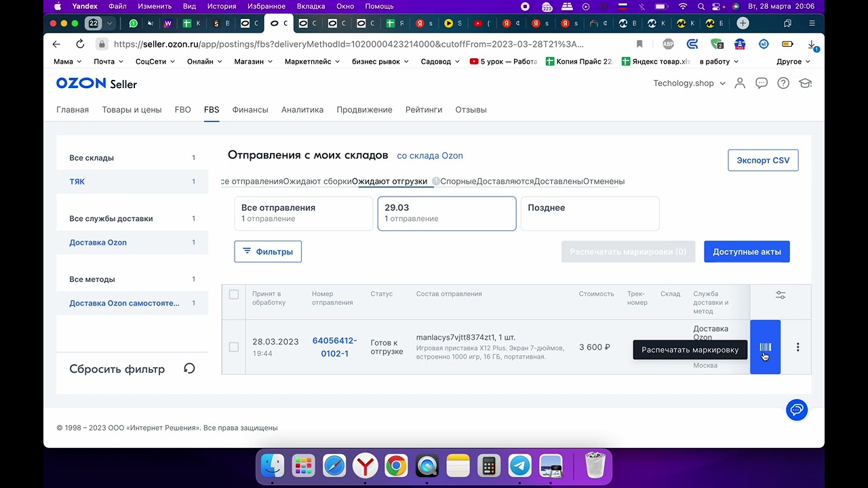Expand the Другое bookmarks folder
Viewport: 868px width, 488px height.
click(793, 61)
